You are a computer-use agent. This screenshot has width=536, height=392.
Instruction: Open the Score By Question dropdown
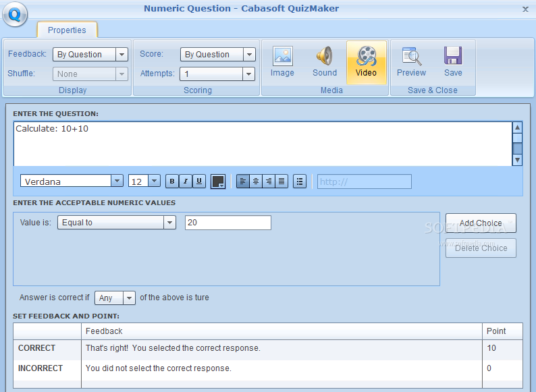[x=218, y=55]
